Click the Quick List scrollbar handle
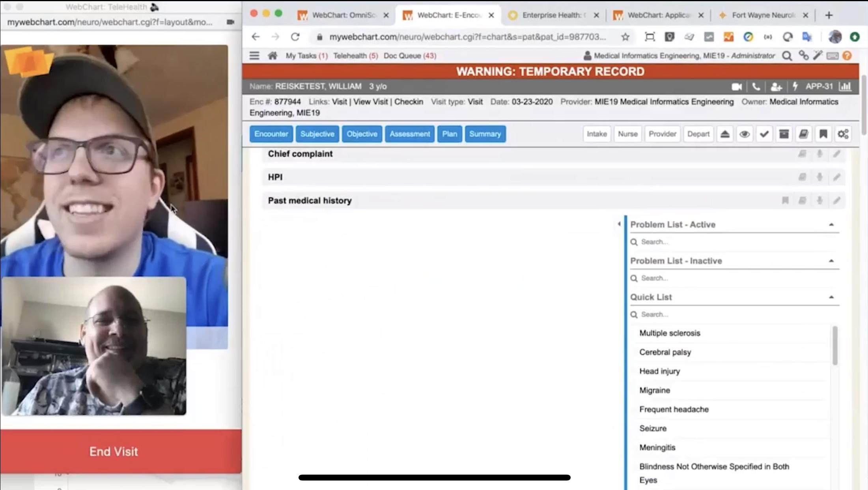This screenshot has width=868, height=490. tap(834, 345)
